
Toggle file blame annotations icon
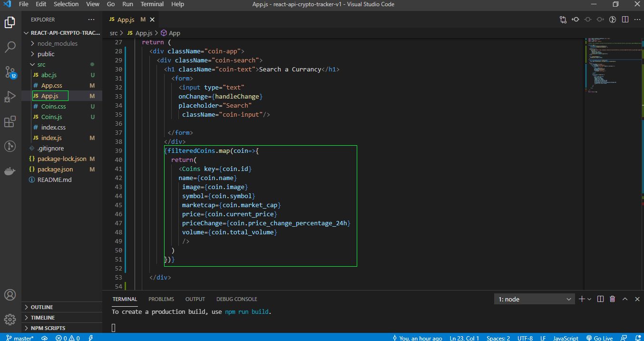[613, 20]
